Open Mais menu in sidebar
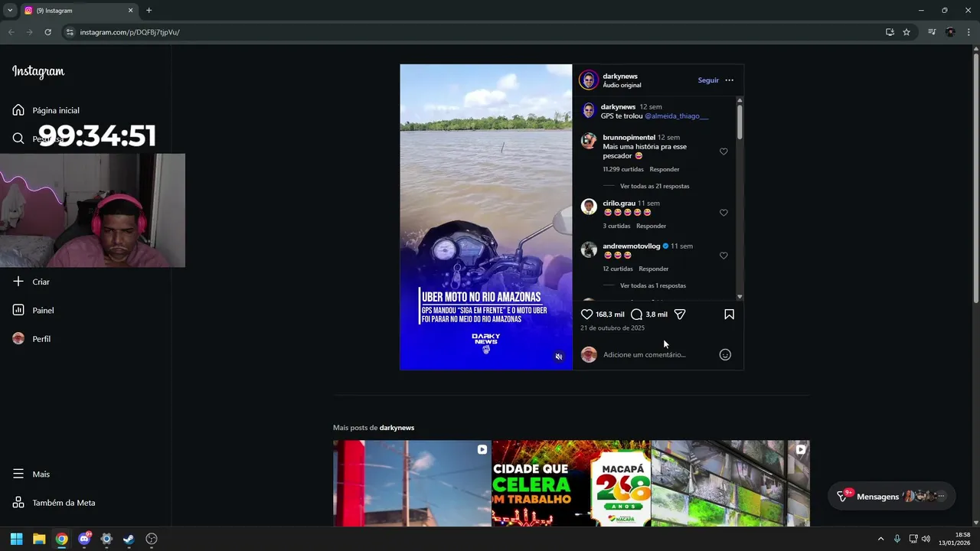The width and height of the screenshot is (980, 551). [31, 474]
